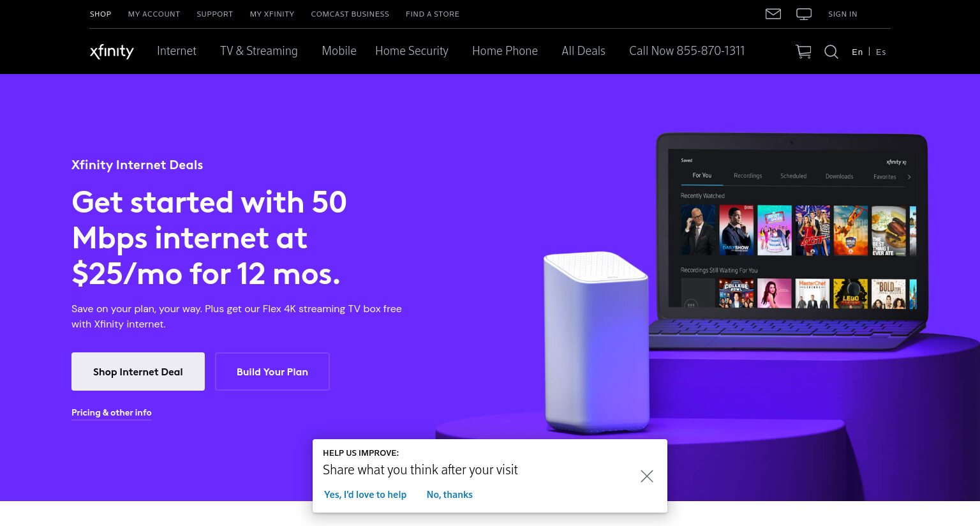Open the Home Security menu
The width and height of the screenshot is (980, 526).
point(412,51)
